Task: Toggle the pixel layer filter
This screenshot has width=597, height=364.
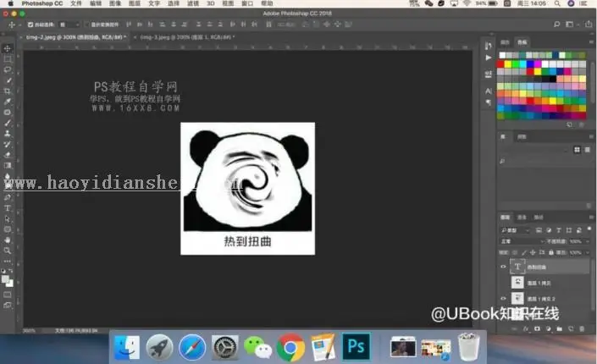Action: pos(539,230)
